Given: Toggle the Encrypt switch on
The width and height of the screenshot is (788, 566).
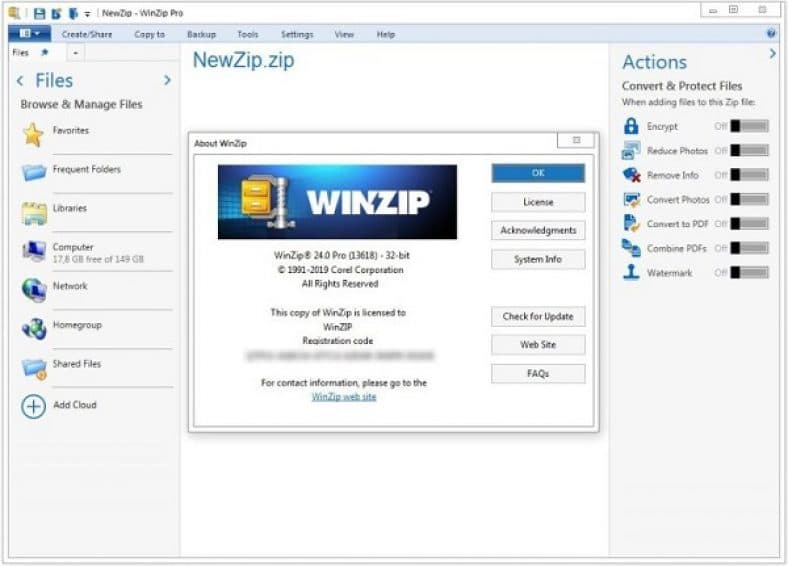Looking at the screenshot, I should tap(749, 126).
